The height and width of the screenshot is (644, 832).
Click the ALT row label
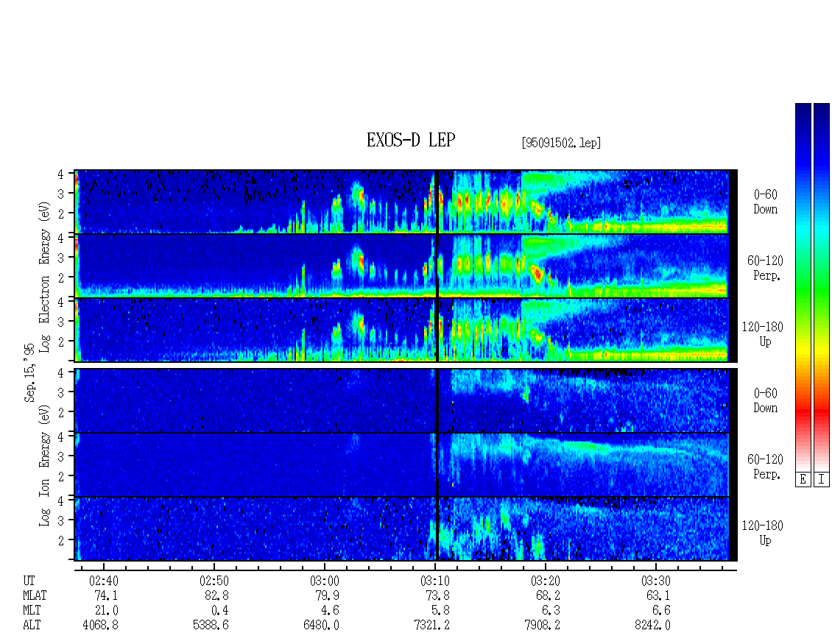[x=32, y=626]
